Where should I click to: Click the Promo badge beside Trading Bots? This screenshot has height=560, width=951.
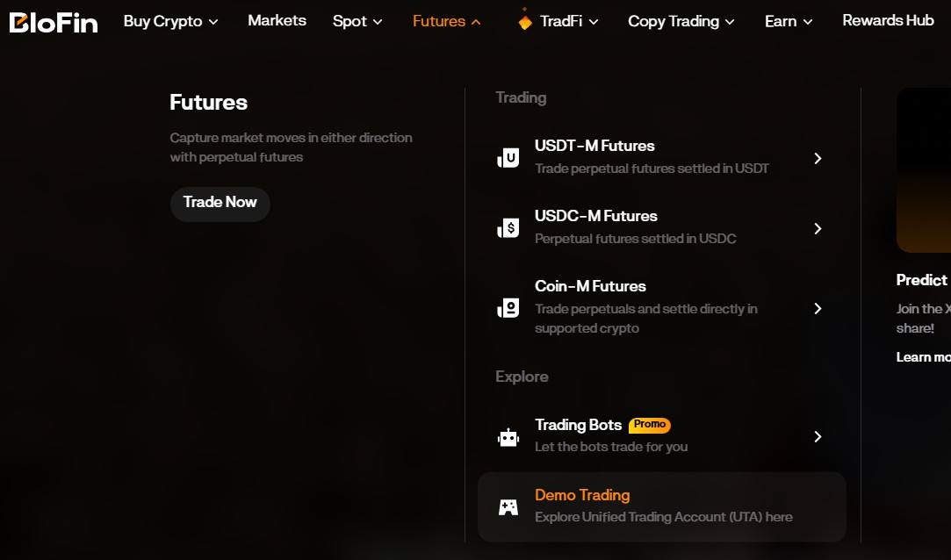(650, 425)
